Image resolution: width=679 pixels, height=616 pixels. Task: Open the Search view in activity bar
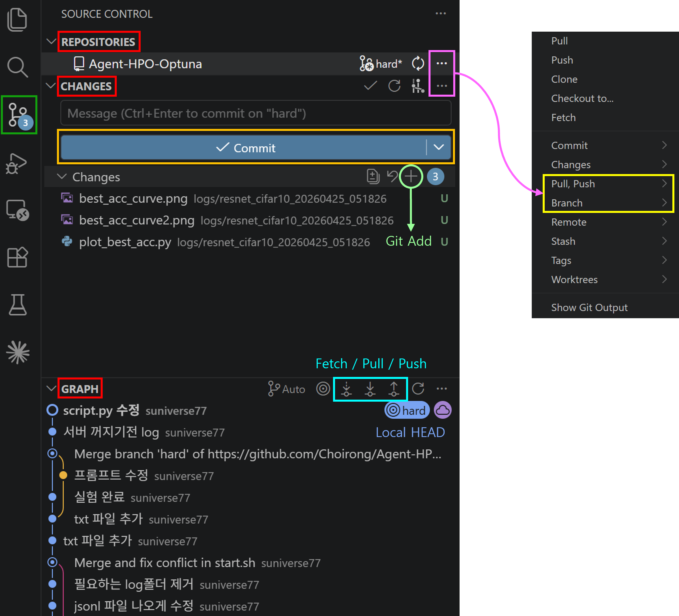[x=18, y=67]
